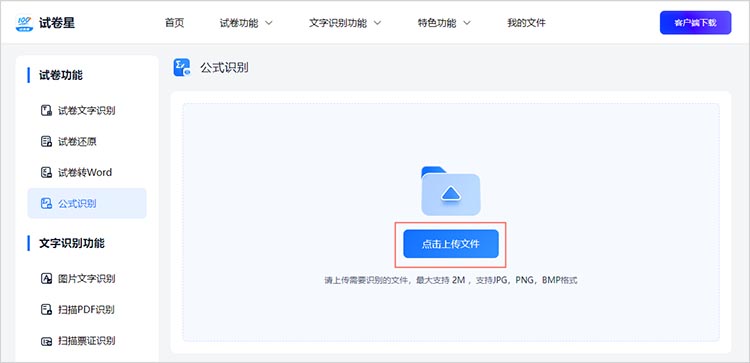Image resolution: width=750 pixels, height=363 pixels.
Task: Click the 试卷功能 sidebar section heading
Action: 61,75
